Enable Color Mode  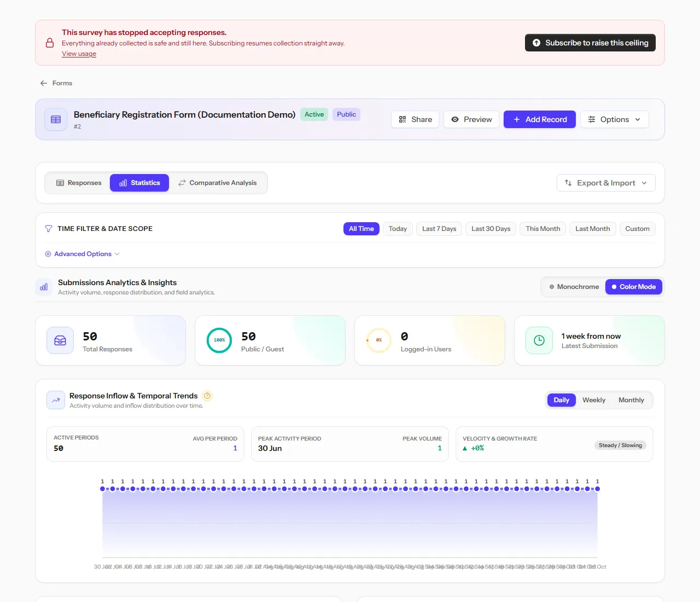pos(634,287)
